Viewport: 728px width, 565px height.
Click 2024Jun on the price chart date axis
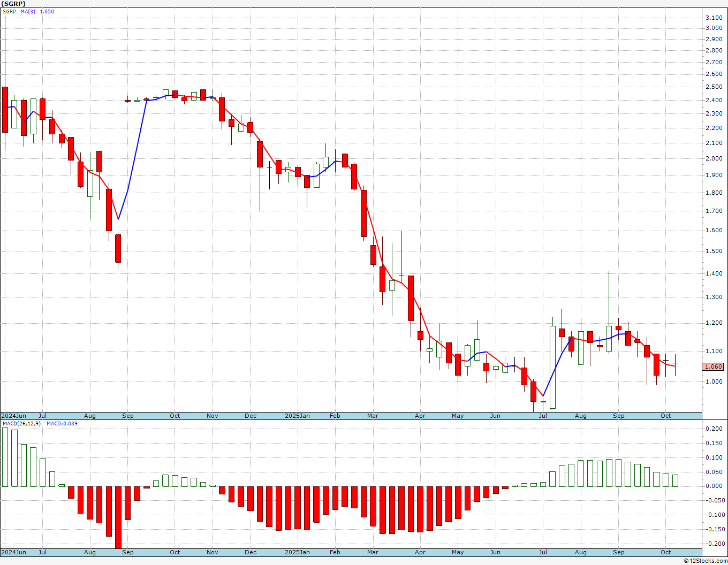14,416
